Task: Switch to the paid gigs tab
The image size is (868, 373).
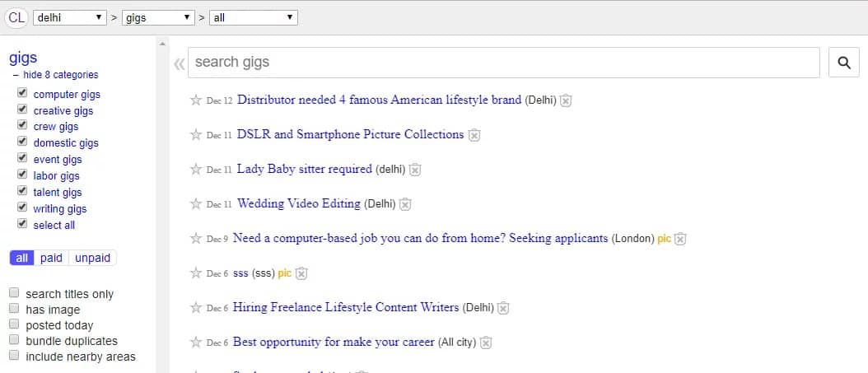Action: pos(52,258)
